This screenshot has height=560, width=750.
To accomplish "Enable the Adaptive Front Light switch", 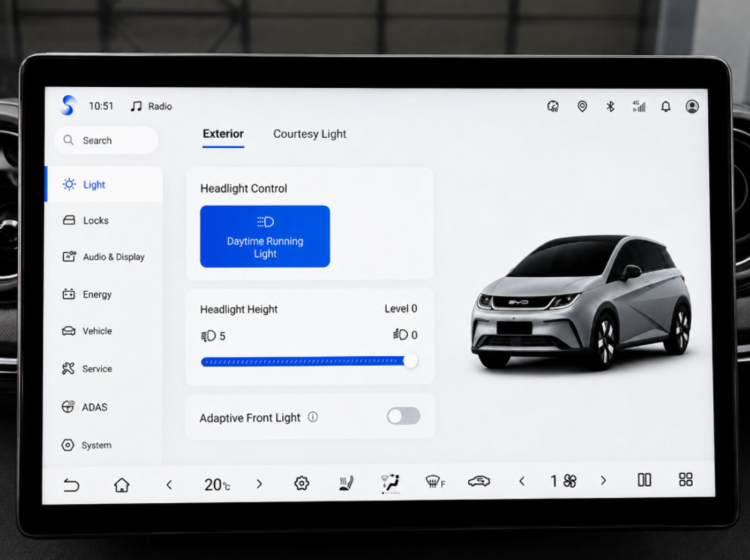I will pos(404,416).
